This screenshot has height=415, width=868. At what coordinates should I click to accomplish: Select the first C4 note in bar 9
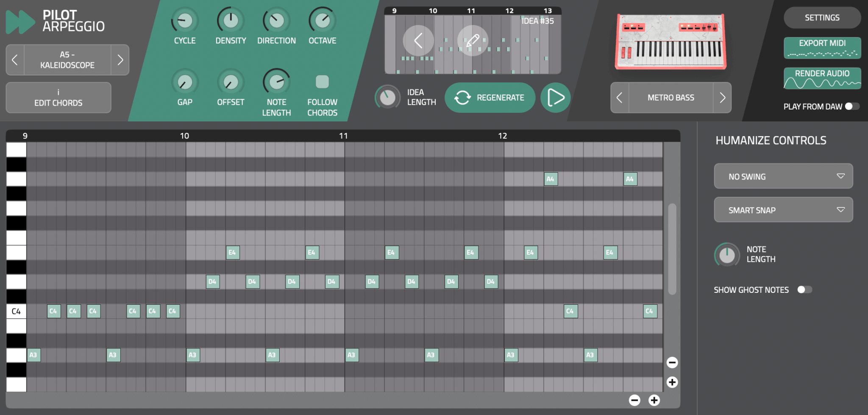click(54, 311)
